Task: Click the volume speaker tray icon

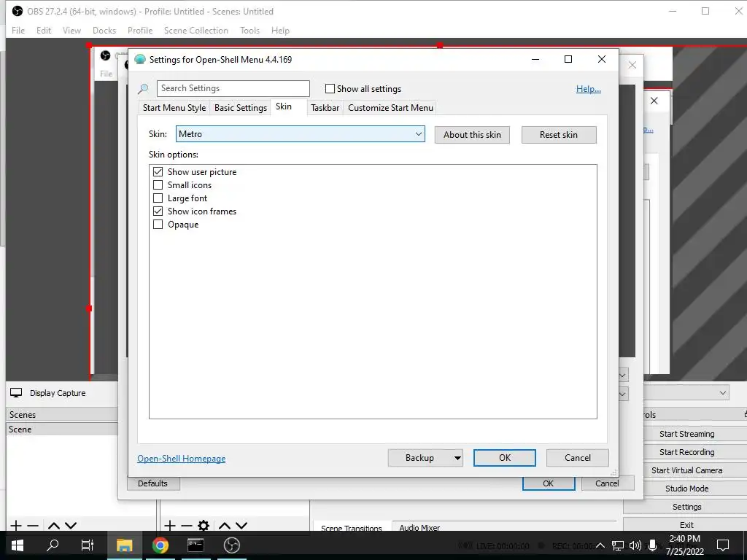Action: point(635,545)
